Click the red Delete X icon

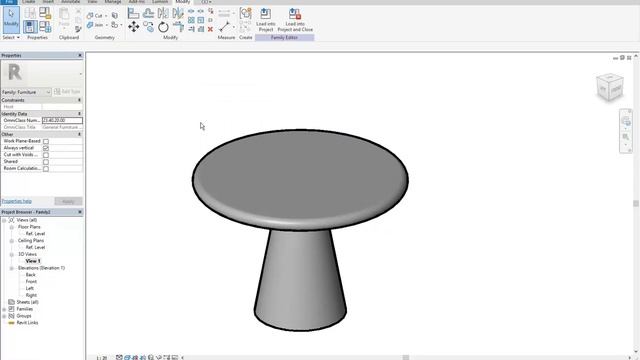point(210,29)
